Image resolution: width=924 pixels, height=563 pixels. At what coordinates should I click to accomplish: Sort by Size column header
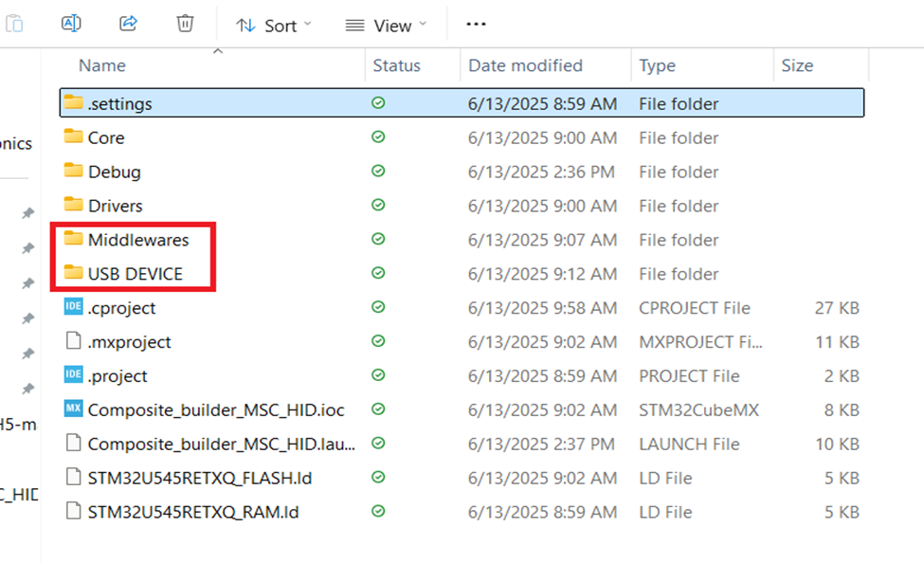797,65
